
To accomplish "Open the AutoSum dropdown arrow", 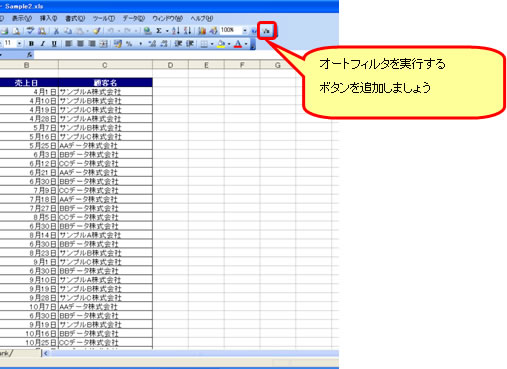I will [x=167, y=31].
